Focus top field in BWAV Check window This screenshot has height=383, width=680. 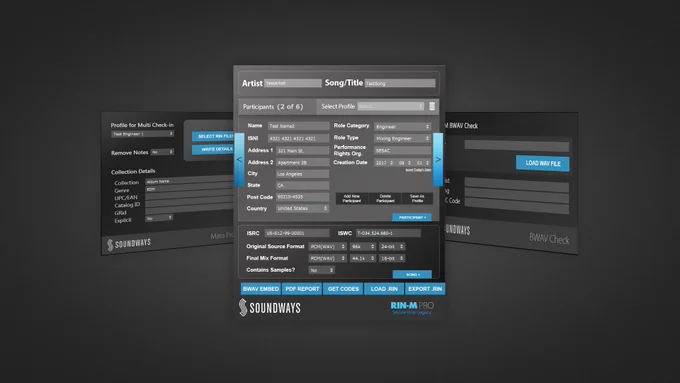(x=517, y=146)
